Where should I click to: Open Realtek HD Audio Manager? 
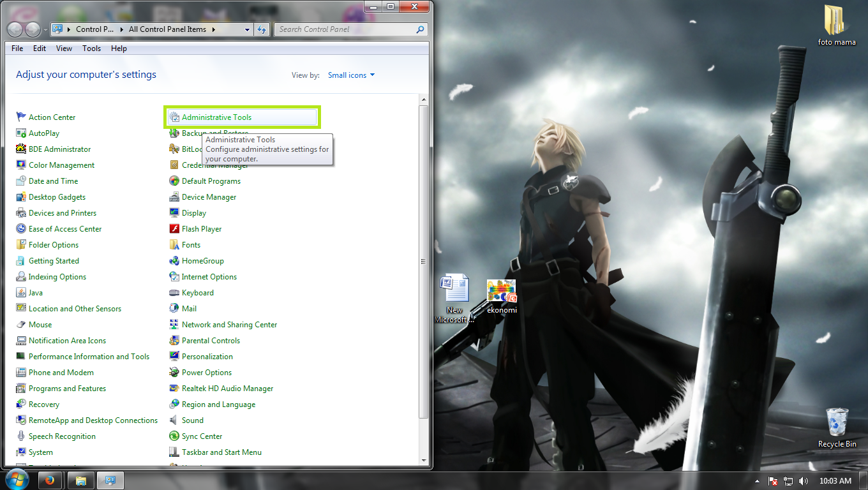(x=227, y=388)
